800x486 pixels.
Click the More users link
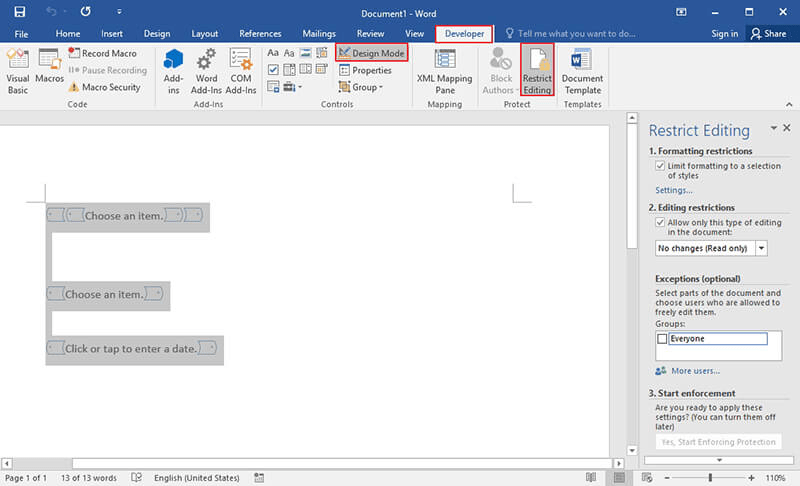coord(695,371)
